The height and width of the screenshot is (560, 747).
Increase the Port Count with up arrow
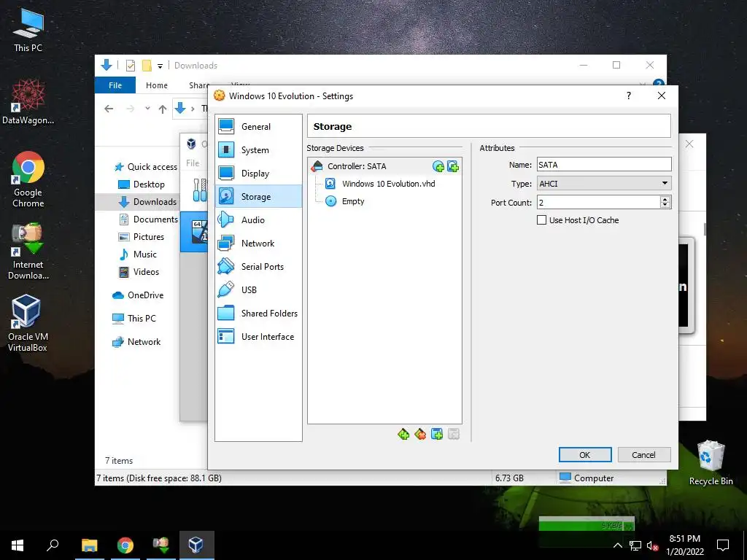coord(665,199)
